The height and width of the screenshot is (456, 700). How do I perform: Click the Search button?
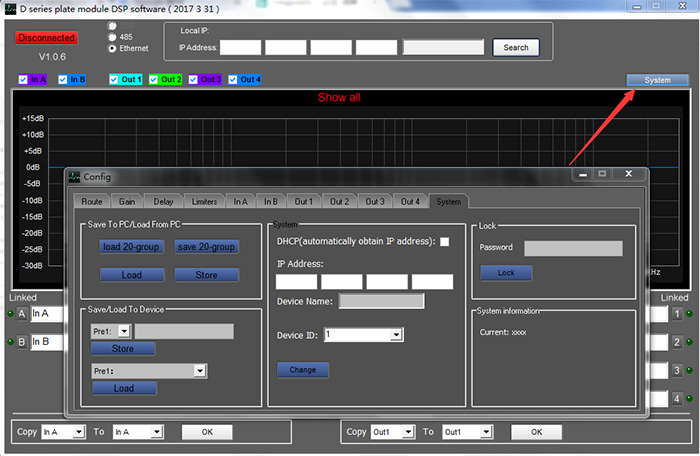click(516, 47)
